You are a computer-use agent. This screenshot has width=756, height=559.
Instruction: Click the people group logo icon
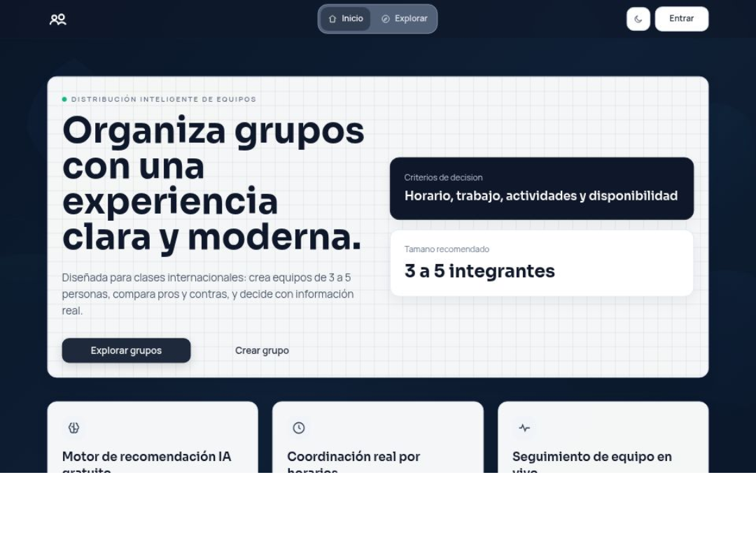point(58,20)
